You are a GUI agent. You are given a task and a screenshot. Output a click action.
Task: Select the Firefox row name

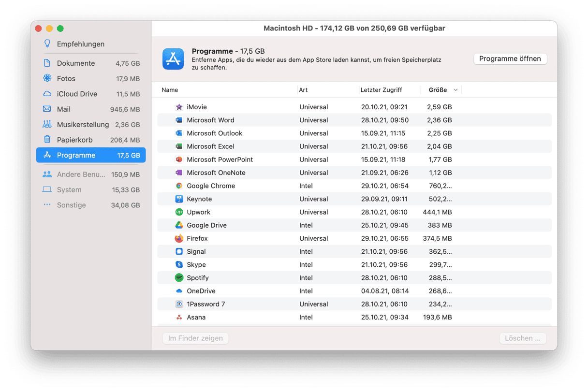click(x=197, y=238)
